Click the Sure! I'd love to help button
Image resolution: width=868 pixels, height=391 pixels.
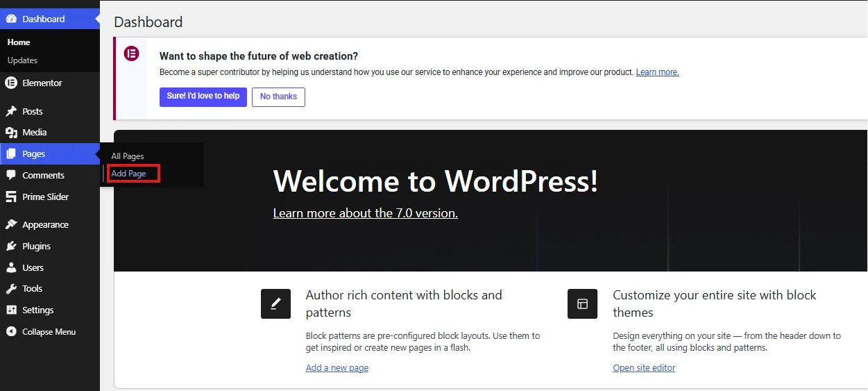click(x=203, y=97)
